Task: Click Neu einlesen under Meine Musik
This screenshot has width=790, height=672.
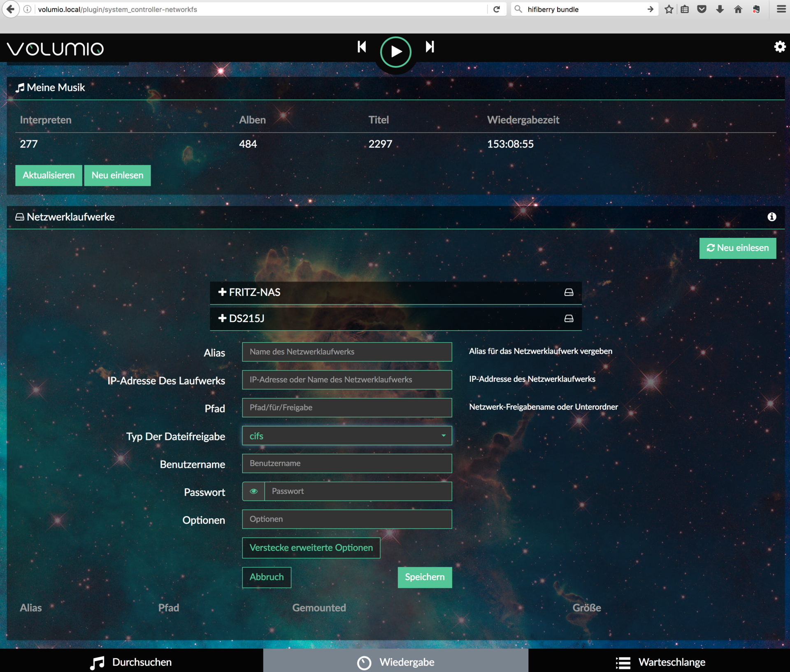Action: [x=117, y=175]
